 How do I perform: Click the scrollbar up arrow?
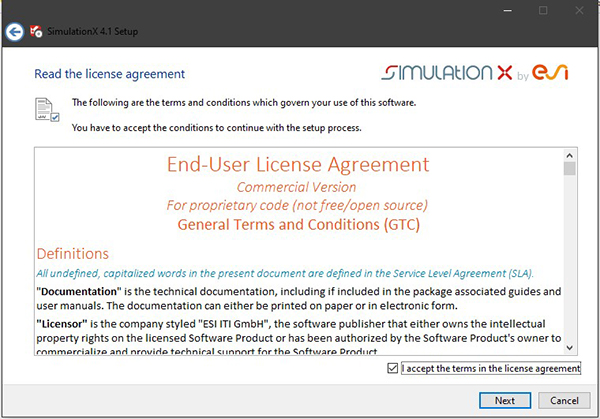click(569, 155)
